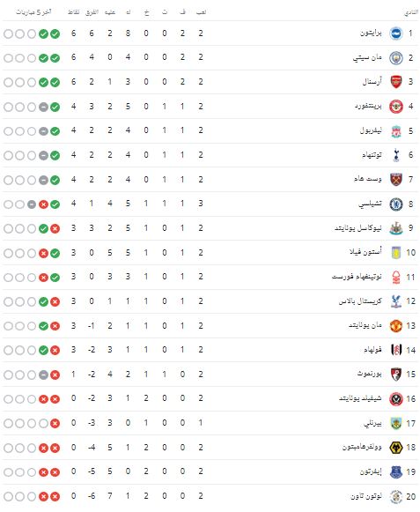Click the آخر 5 مباريات header
The height and width of the screenshot is (512, 420).
[33, 12]
